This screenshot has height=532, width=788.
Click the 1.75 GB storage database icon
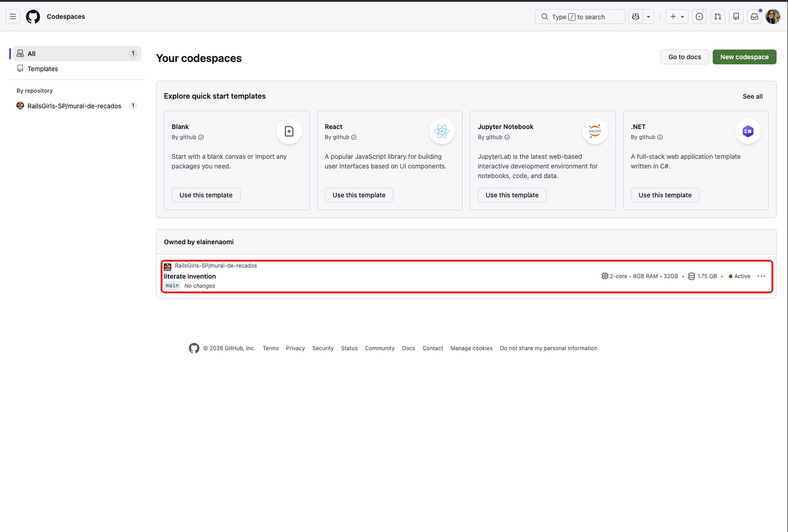691,276
